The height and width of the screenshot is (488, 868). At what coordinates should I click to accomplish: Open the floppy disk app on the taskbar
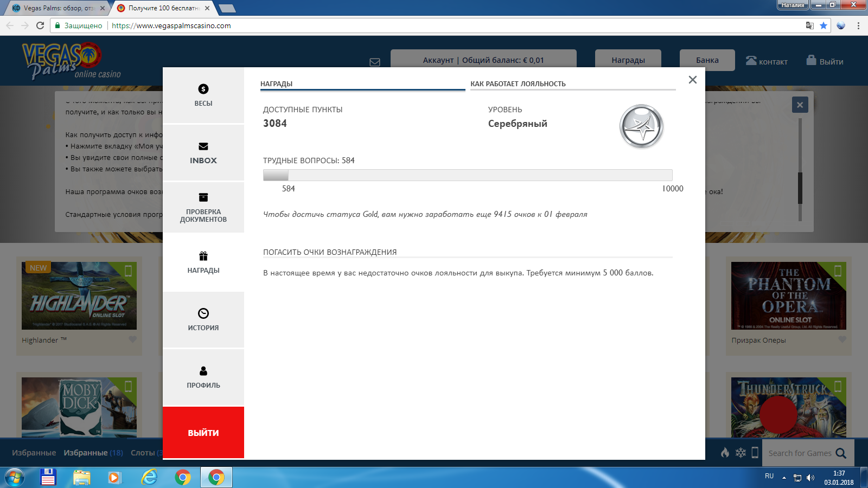[x=48, y=478]
